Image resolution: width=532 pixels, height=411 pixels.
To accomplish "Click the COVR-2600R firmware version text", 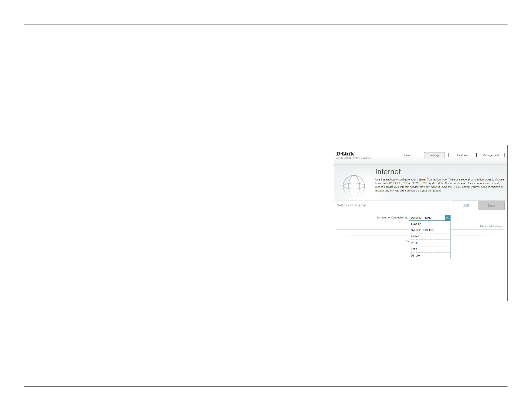I will pyautogui.click(x=353, y=158).
